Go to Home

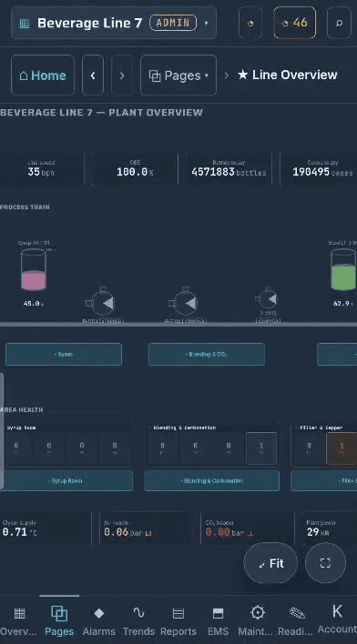43,75
